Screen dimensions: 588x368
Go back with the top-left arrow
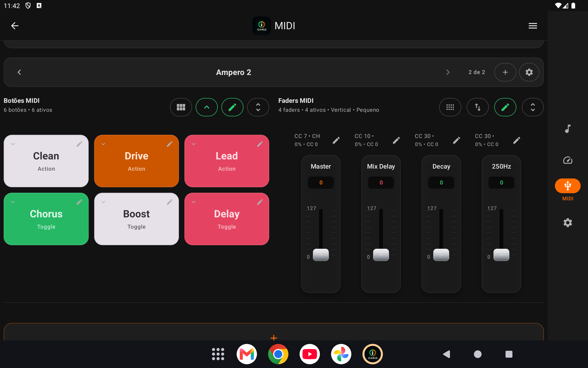point(14,26)
